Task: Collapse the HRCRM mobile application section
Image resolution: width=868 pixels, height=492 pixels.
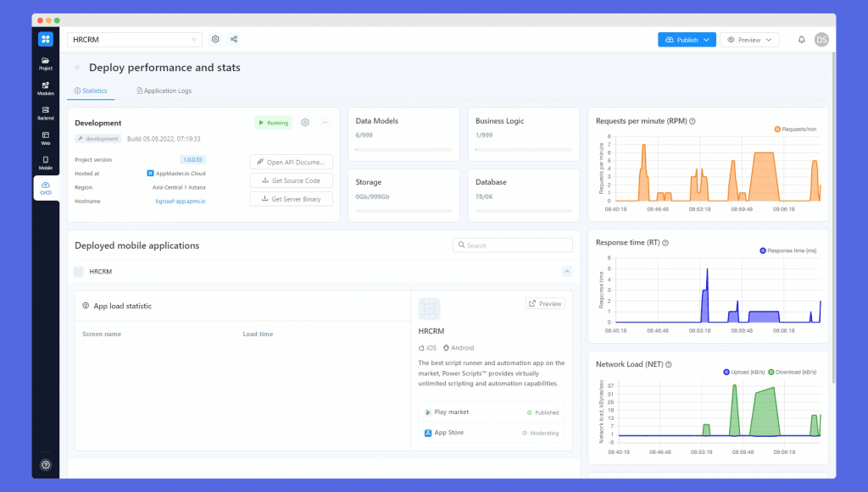Action: coord(567,272)
